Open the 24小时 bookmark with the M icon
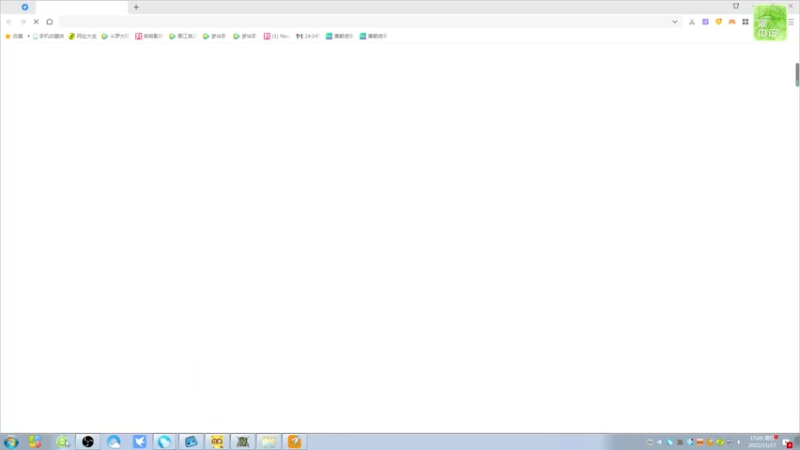This screenshot has height=450, width=800. (x=308, y=36)
